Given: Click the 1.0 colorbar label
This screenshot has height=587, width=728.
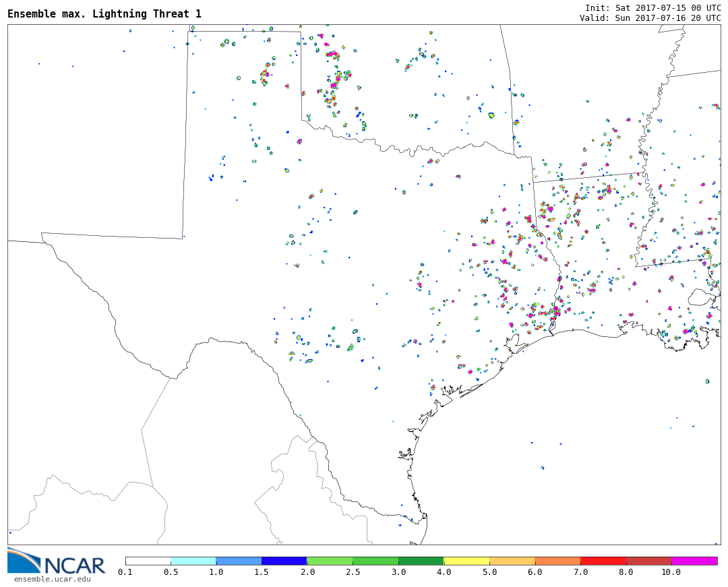Looking at the screenshot, I should click(216, 572).
